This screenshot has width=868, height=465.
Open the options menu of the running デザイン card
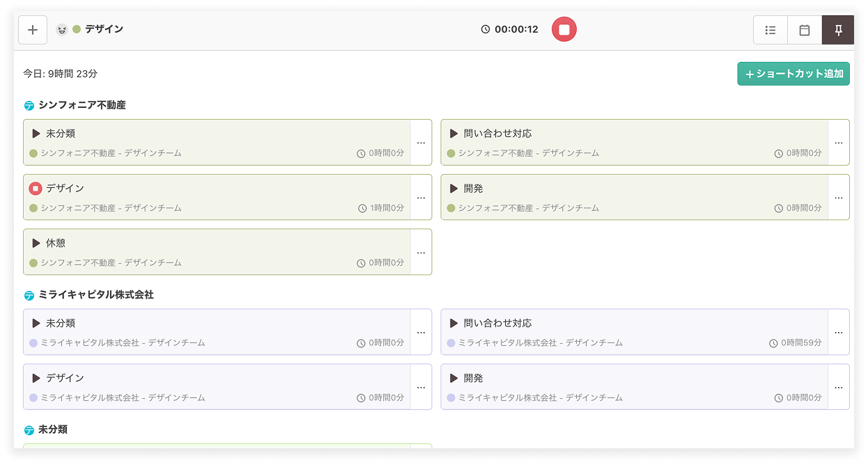coord(421,197)
